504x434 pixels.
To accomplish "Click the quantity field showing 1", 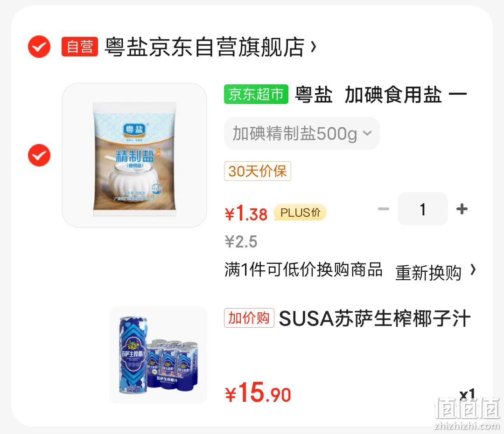I will click(x=423, y=209).
